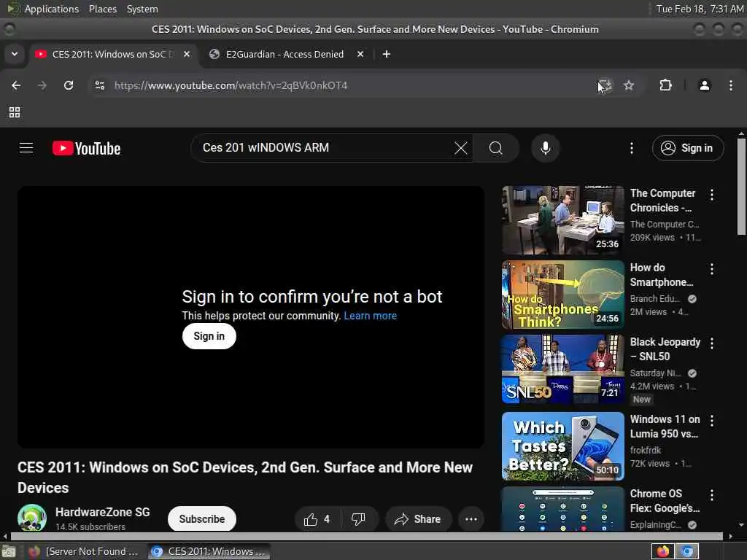
Task: Open Chromium profile avatar icon
Action: [x=705, y=85]
